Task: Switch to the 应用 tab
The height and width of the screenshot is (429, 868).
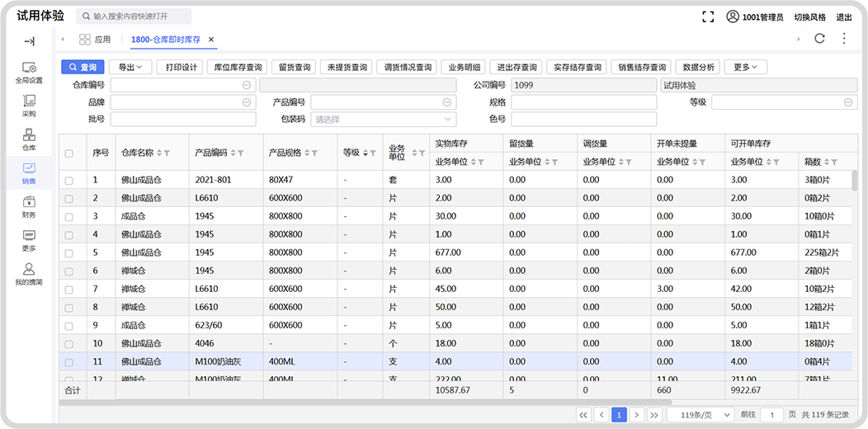Action: [x=95, y=40]
